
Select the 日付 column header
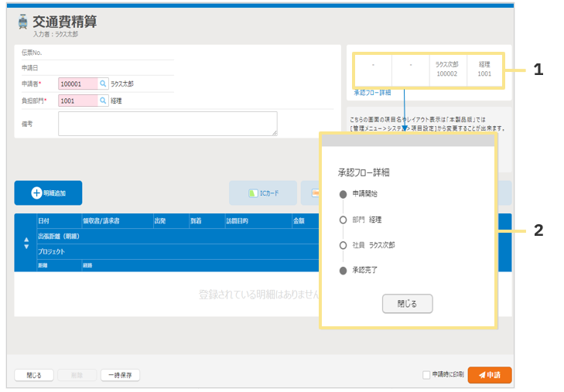click(x=45, y=221)
